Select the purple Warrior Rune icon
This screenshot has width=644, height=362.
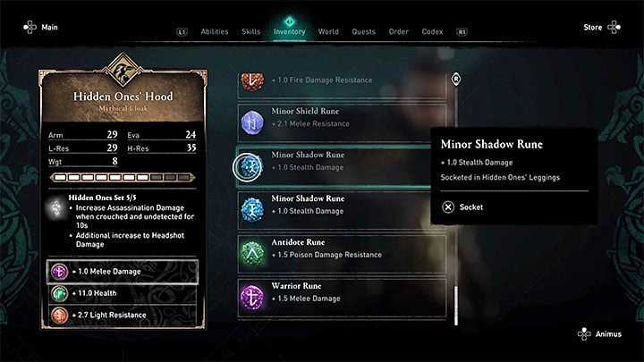(x=252, y=297)
